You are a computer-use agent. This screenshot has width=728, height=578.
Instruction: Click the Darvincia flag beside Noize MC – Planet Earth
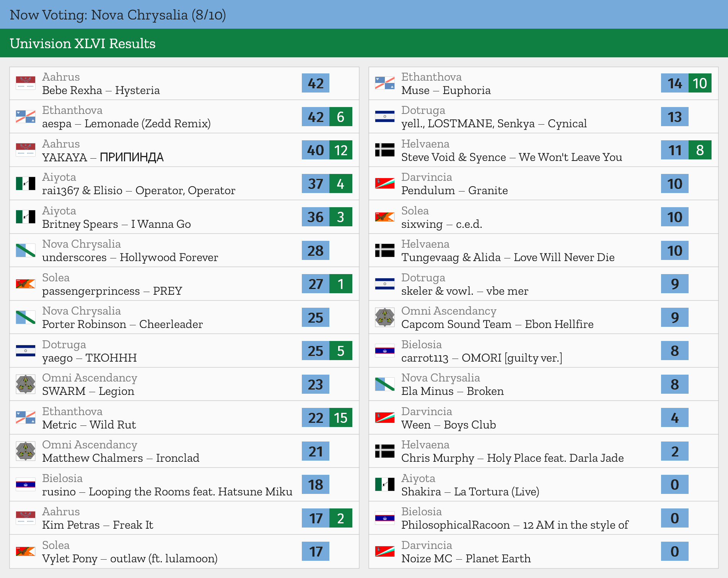tap(385, 551)
